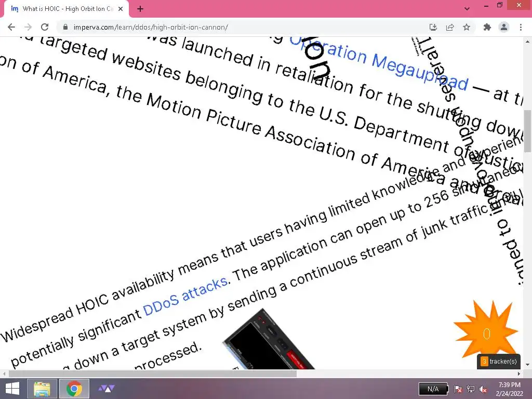Open the network tray icon
532x399 pixels.
[471, 389]
